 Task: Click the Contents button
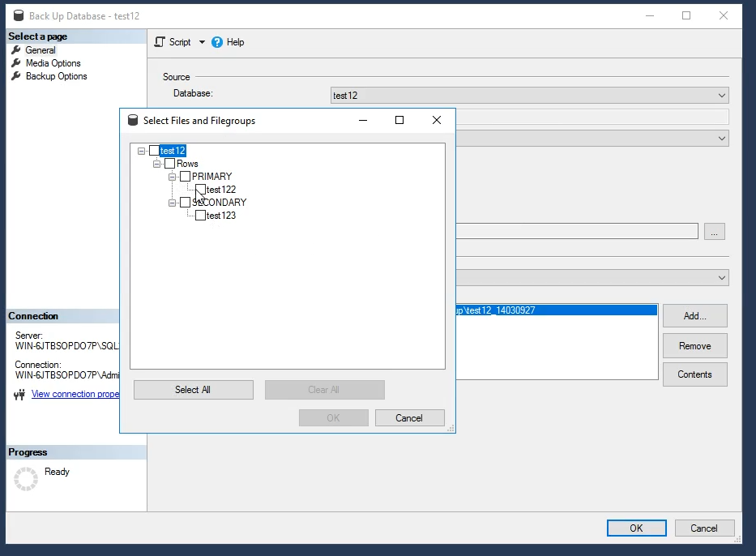click(694, 374)
